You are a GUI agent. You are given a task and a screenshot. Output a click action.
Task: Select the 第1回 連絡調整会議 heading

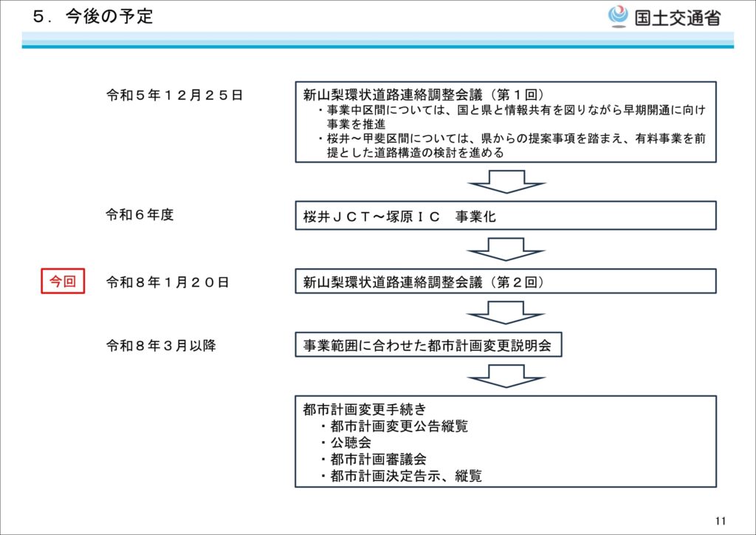tap(424, 95)
